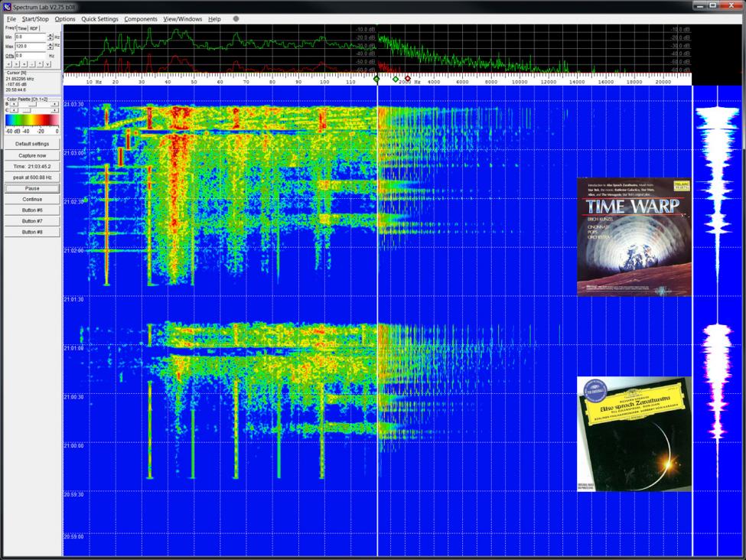Screen dimensions: 746x560
Task: Click the Offs frequency offset input field
Action: (31, 55)
